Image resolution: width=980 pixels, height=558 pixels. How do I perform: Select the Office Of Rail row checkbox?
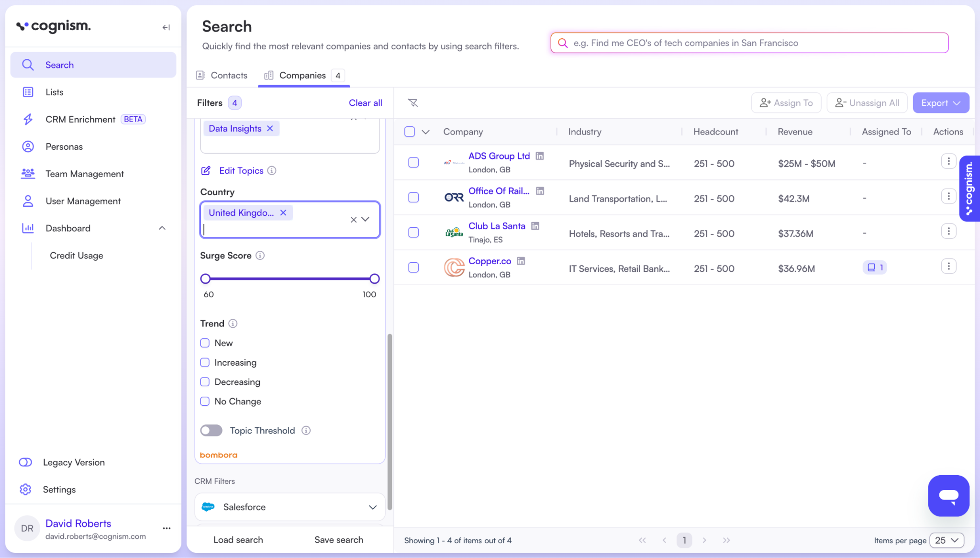[x=413, y=198]
